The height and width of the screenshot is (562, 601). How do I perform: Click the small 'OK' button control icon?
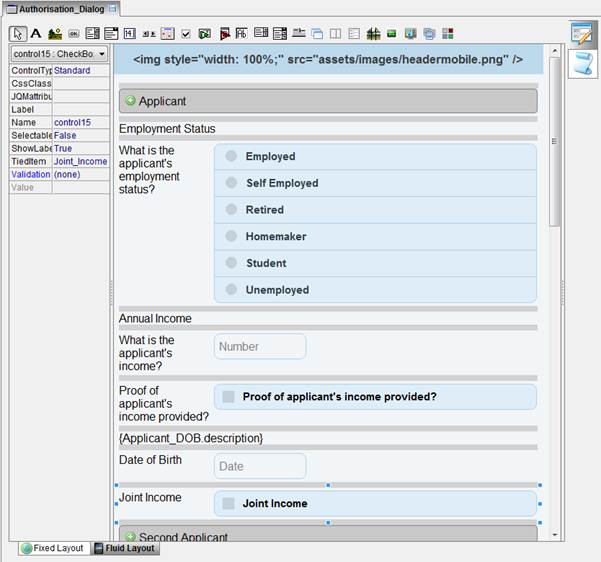[x=74, y=33]
